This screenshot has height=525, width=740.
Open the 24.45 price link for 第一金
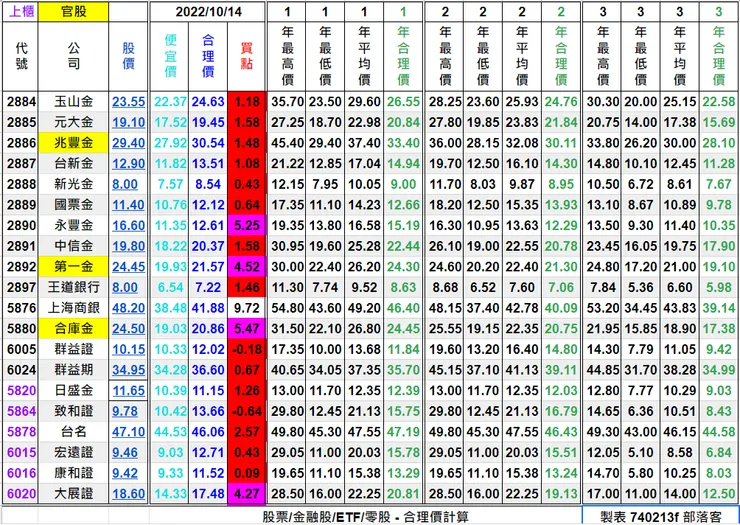pyautogui.click(x=128, y=267)
